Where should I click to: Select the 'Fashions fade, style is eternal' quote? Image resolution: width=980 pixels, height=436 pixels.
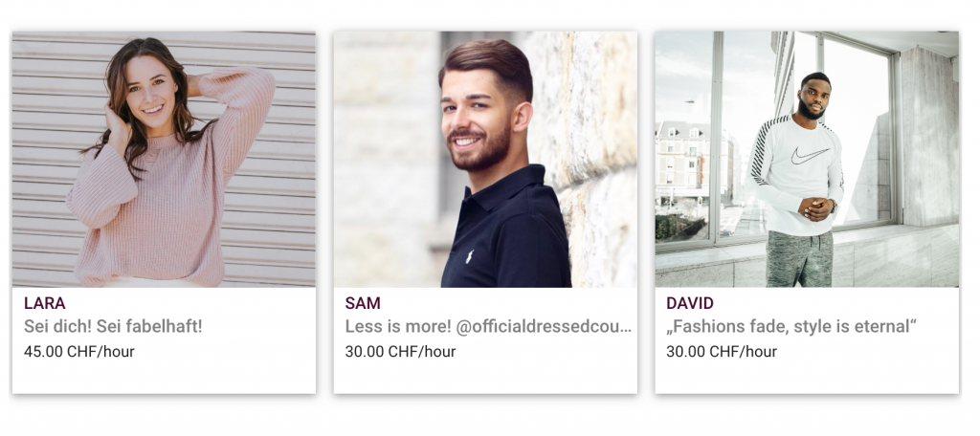pos(791,327)
